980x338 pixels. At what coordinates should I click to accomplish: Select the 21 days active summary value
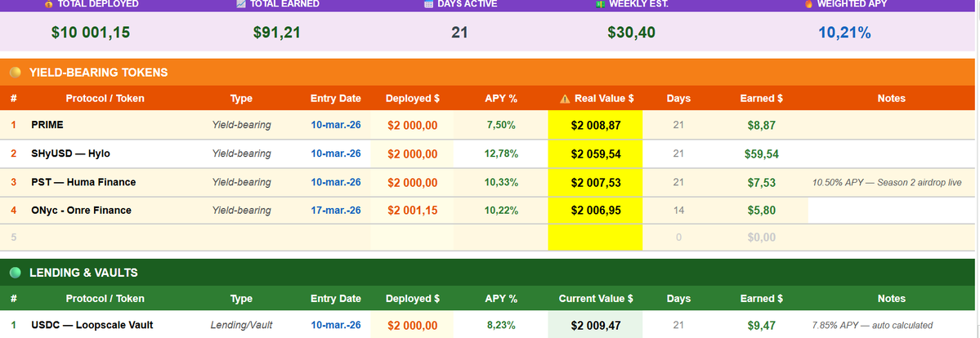tap(459, 33)
